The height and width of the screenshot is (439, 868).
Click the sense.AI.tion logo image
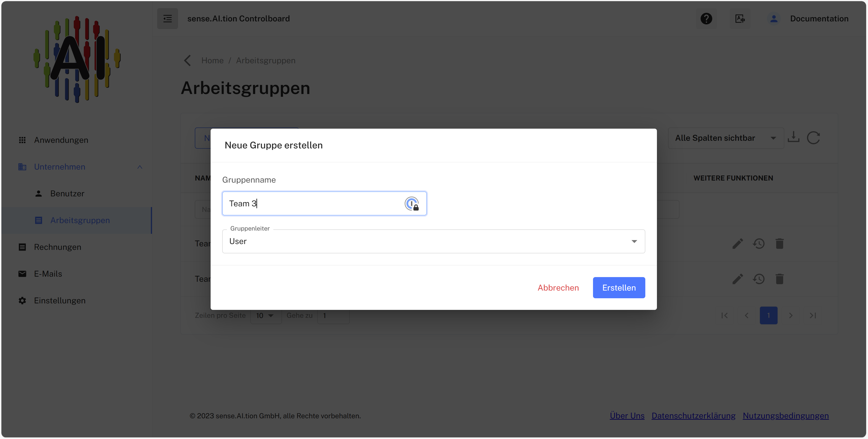tap(77, 59)
